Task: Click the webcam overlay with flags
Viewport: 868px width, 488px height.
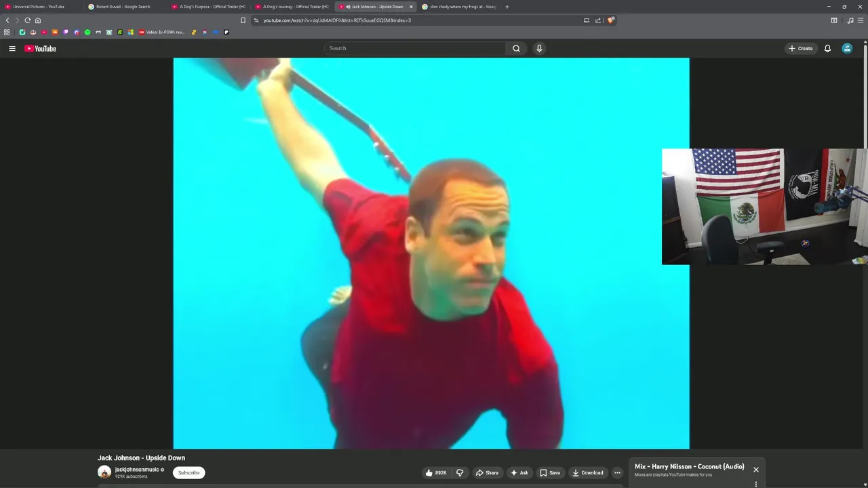Action: [x=764, y=207]
